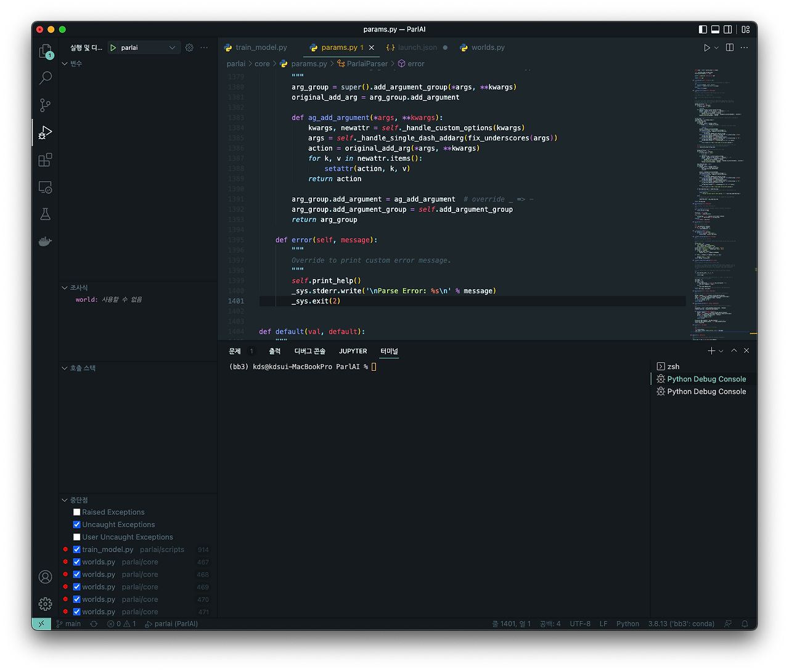The height and width of the screenshot is (672, 789).
Task: Select the zsh terminal in the terminal list
Action: coord(672,366)
